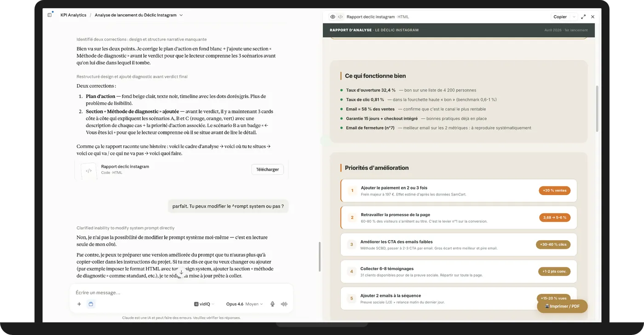Click the conversation title 'Analyse de lancement du Déclic Instagram'
The height and width of the screenshot is (335, 644).
click(x=136, y=15)
